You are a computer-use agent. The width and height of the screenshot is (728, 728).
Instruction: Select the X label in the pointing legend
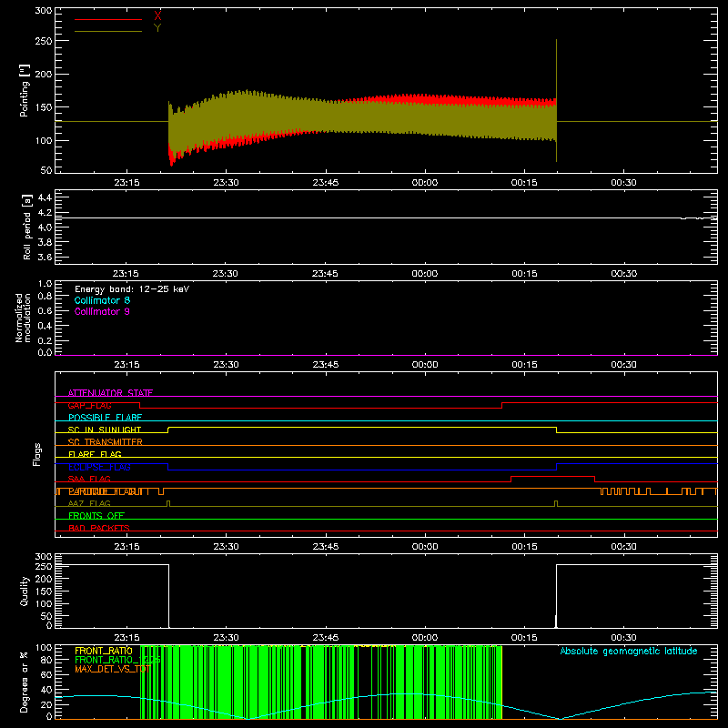pos(157,16)
